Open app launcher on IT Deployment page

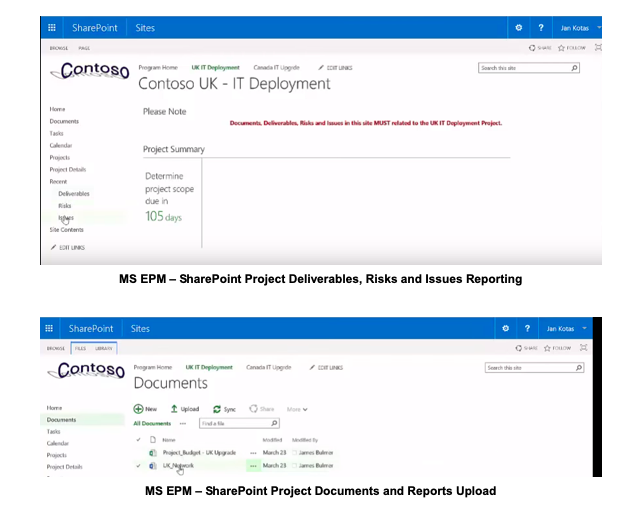(52, 28)
